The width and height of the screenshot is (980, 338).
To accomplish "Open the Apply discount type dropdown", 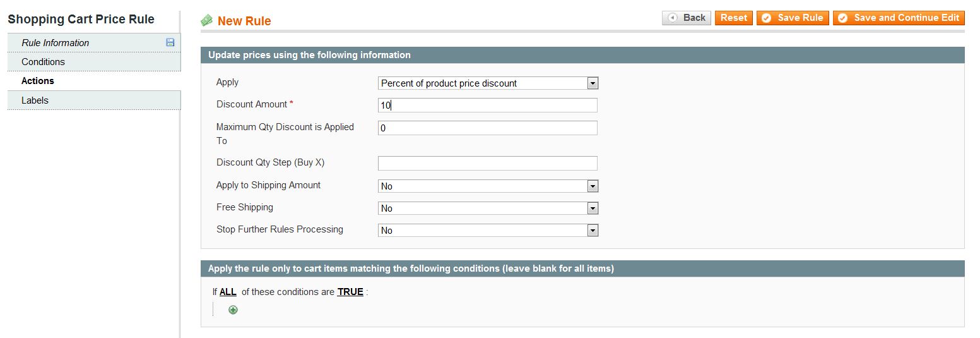I will pyautogui.click(x=488, y=83).
